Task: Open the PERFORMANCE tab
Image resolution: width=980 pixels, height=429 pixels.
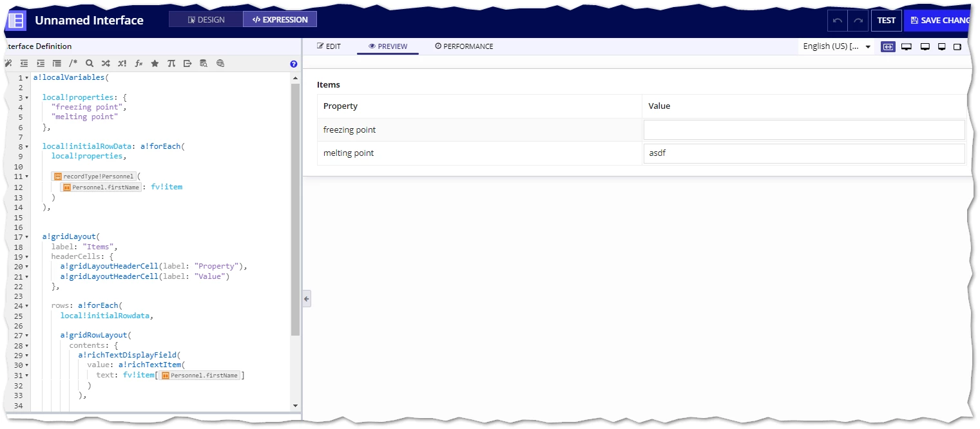Action: (464, 46)
